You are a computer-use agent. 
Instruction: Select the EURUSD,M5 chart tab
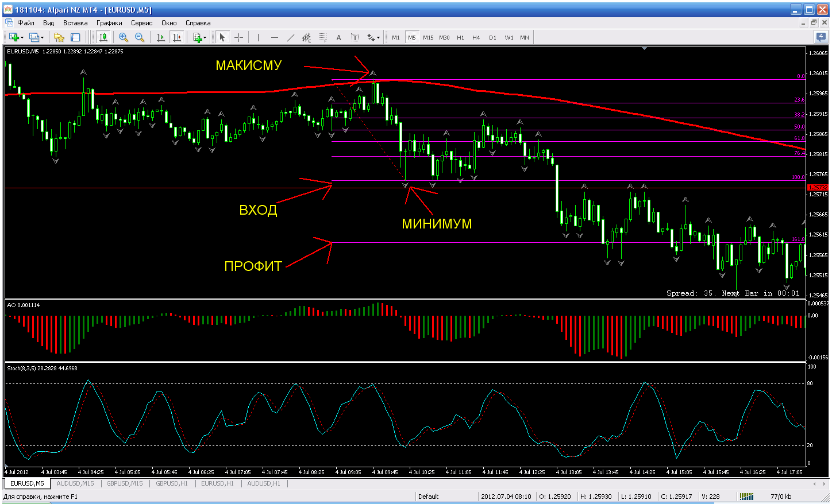pyautogui.click(x=27, y=483)
